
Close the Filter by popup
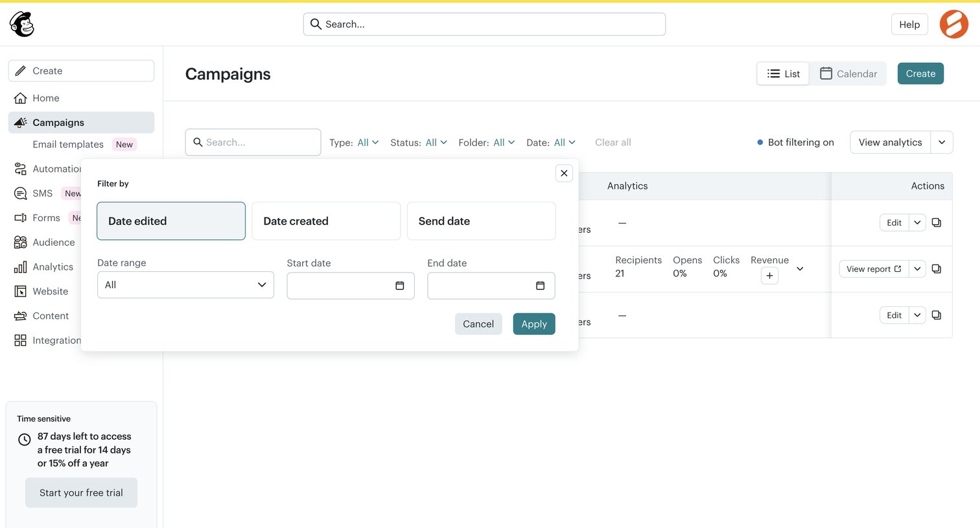[x=564, y=173]
